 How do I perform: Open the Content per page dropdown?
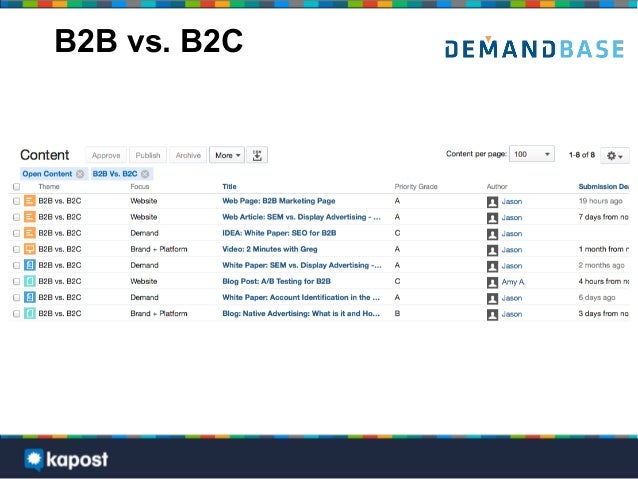click(x=532, y=154)
